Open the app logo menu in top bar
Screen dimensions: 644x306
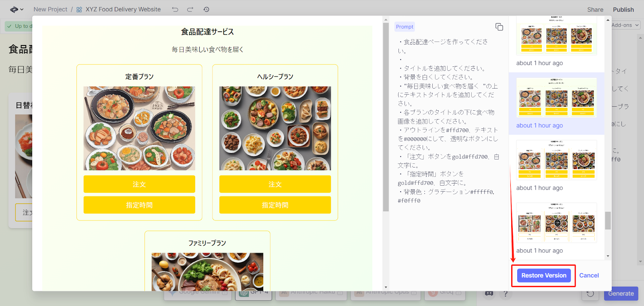[x=17, y=9]
